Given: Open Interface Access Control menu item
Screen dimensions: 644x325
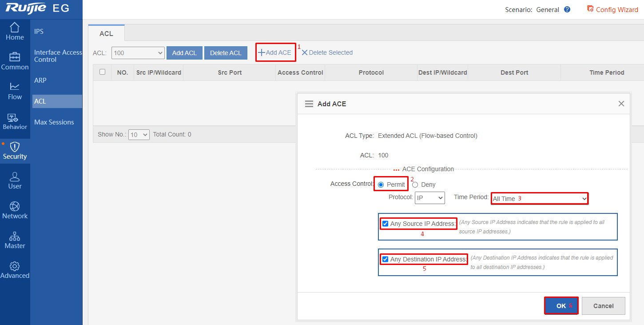Looking at the screenshot, I should coord(58,56).
